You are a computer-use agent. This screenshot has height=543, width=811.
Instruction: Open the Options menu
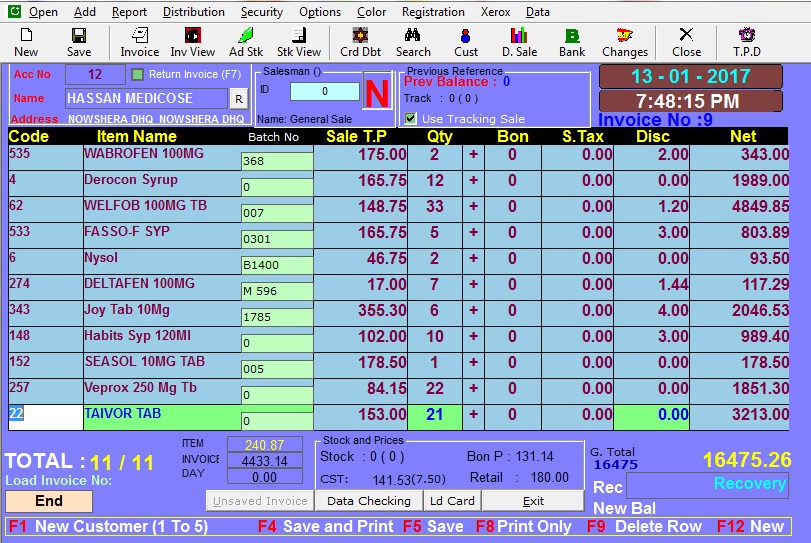320,12
